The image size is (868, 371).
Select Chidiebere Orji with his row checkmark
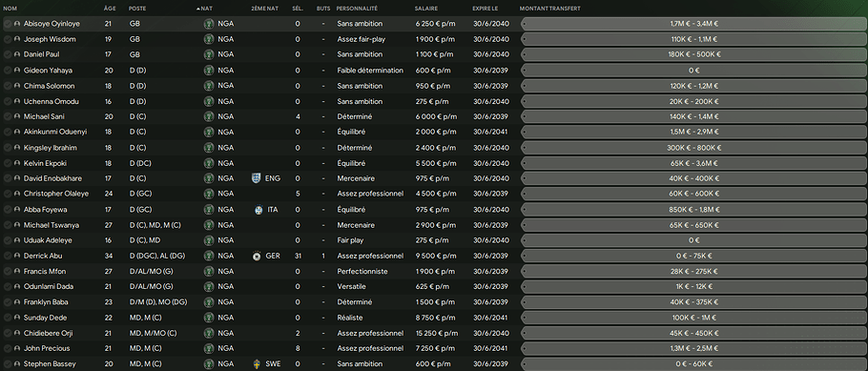coord(8,334)
